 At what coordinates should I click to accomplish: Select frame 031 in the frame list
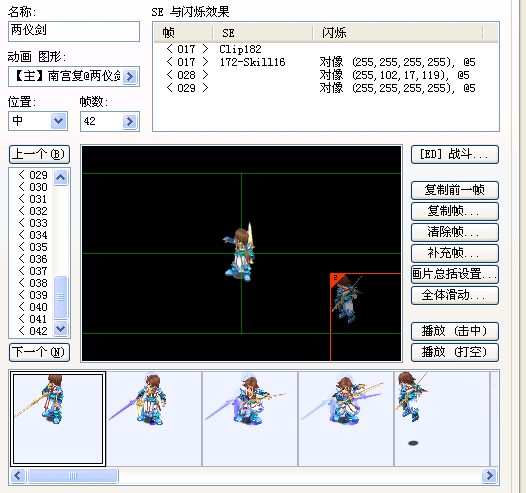point(33,199)
